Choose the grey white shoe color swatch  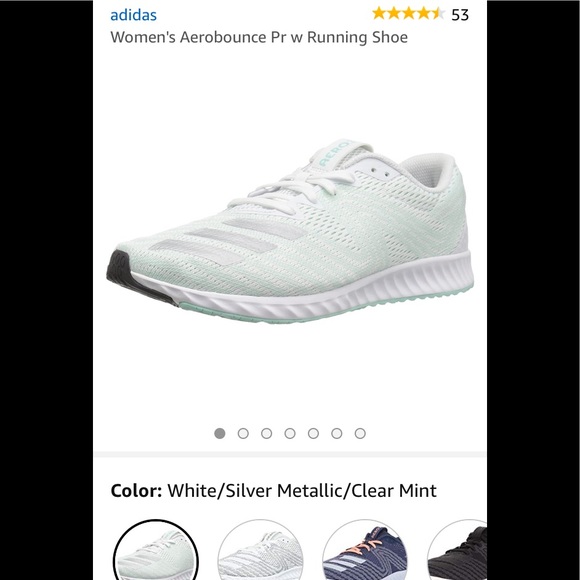[260, 550]
